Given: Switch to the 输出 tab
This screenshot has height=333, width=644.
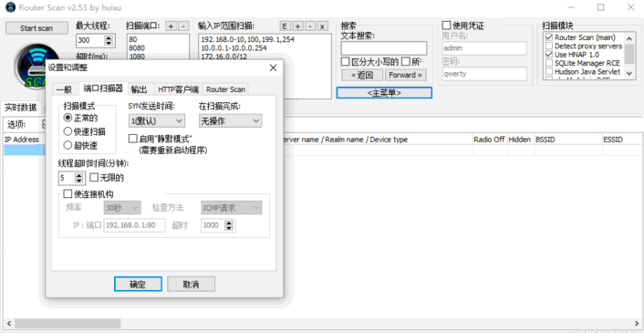Looking at the screenshot, I should (139, 89).
